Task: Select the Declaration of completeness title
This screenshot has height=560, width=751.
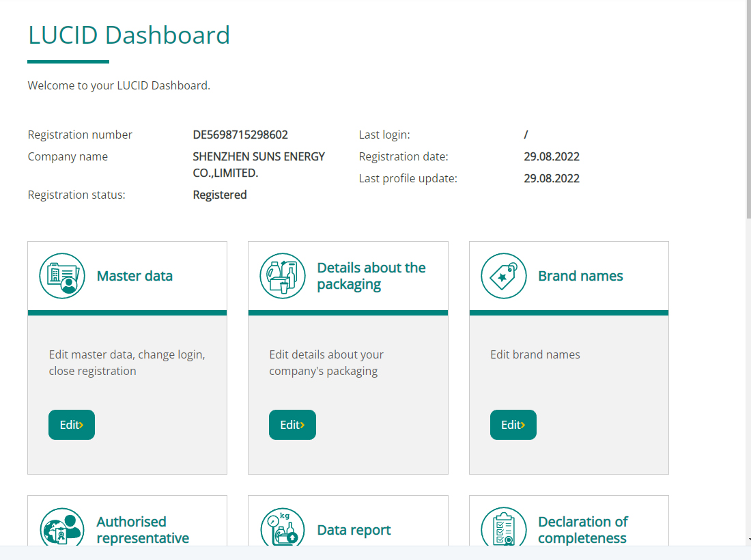Action: coord(582,530)
